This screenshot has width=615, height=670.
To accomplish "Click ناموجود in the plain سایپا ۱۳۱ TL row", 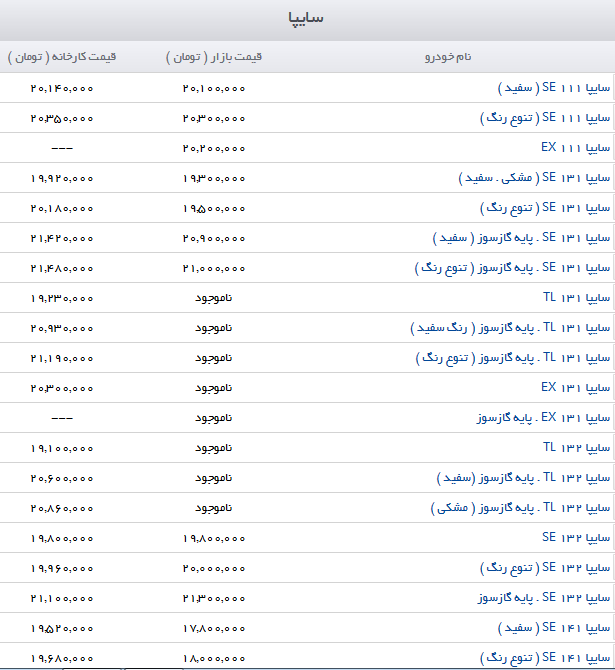I will (214, 298).
